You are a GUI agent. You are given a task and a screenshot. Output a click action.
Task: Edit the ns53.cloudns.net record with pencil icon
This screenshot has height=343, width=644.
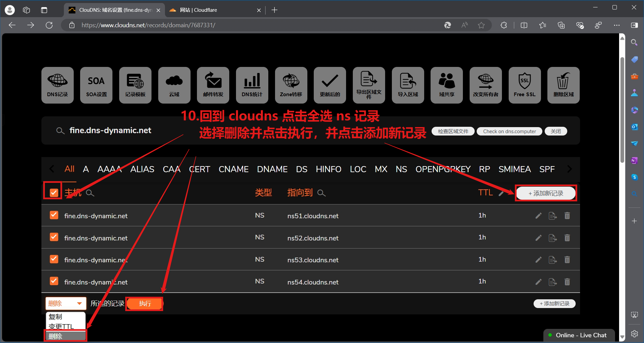(x=539, y=260)
